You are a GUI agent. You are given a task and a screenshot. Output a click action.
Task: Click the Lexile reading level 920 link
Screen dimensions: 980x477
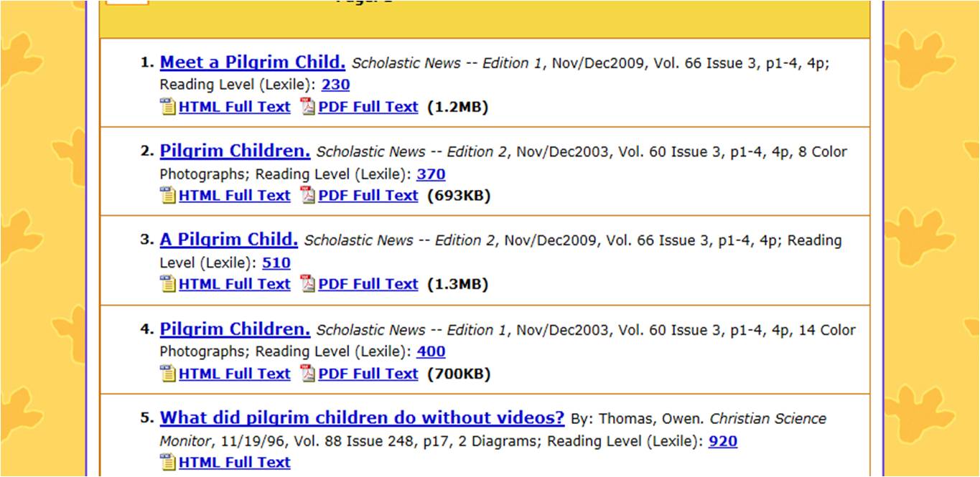[x=723, y=441]
